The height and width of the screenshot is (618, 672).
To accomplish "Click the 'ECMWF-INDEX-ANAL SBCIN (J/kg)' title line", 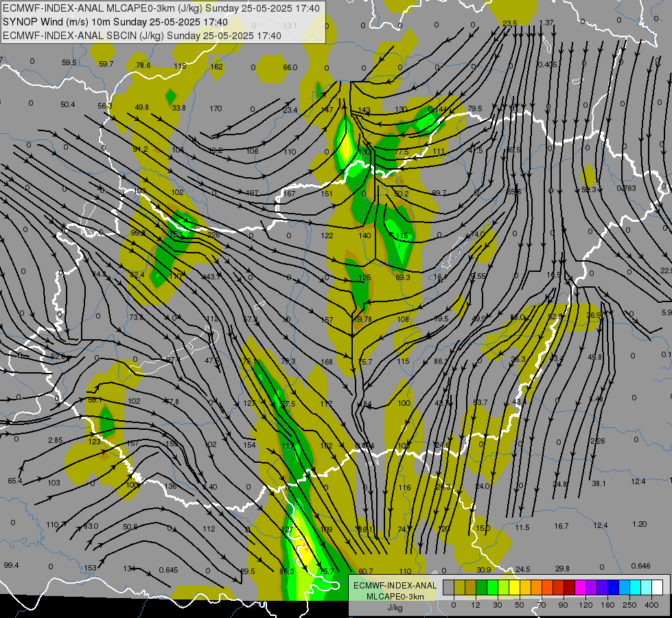I will (x=83, y=36).
